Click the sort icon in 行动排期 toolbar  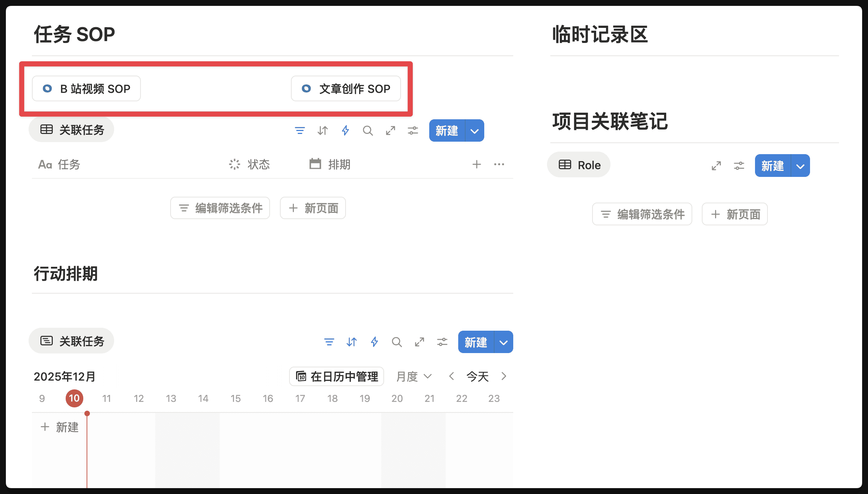(351, 342)
